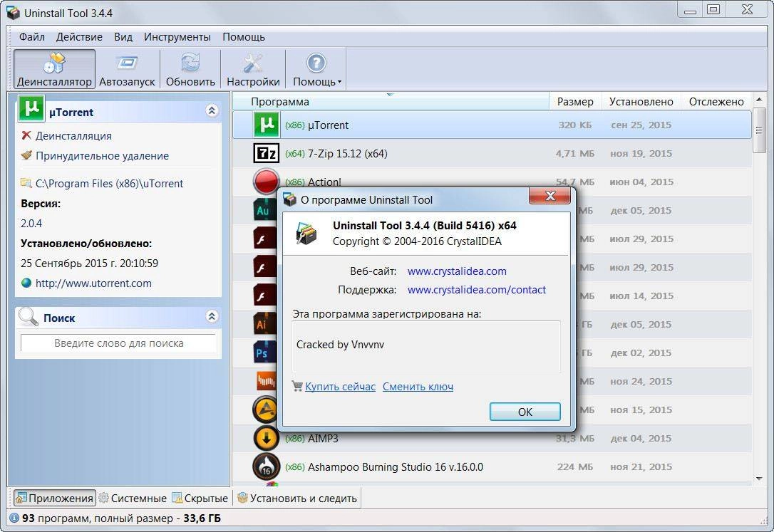The image size is (774, 532).
Task: Open the Инструменты menu
Action: [x=177, y=37]
